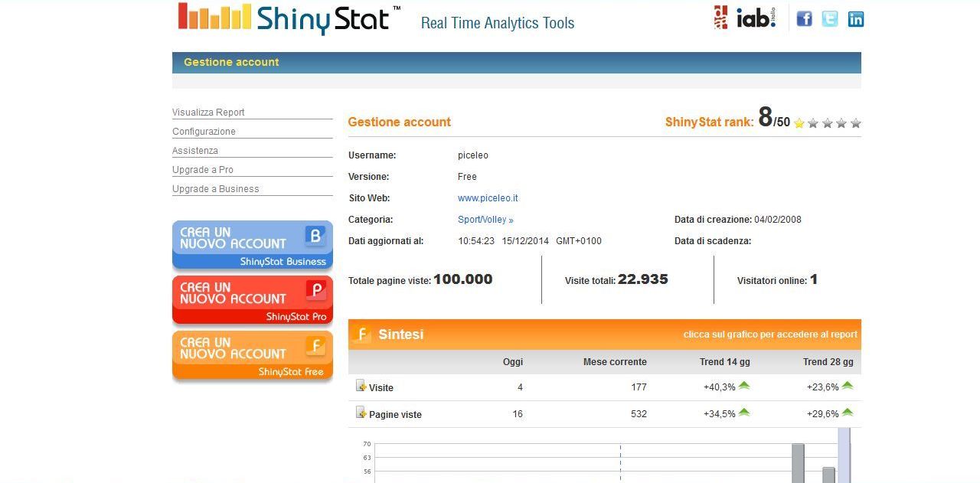Create a new ShinyStat Pro account
This screenshot has width=980, height=483.
point(253,300)
